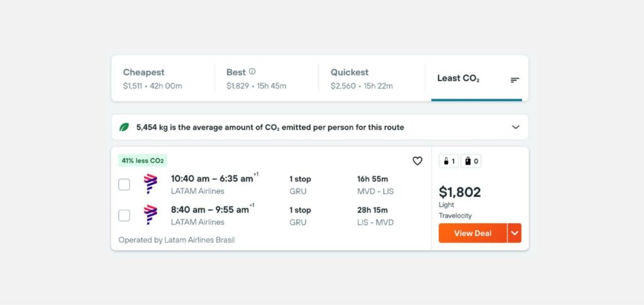Click LATAM logo on the outbound flight
Image resolution: width=644 pixels, height=305 pixels.
click(x=150, y=184)
